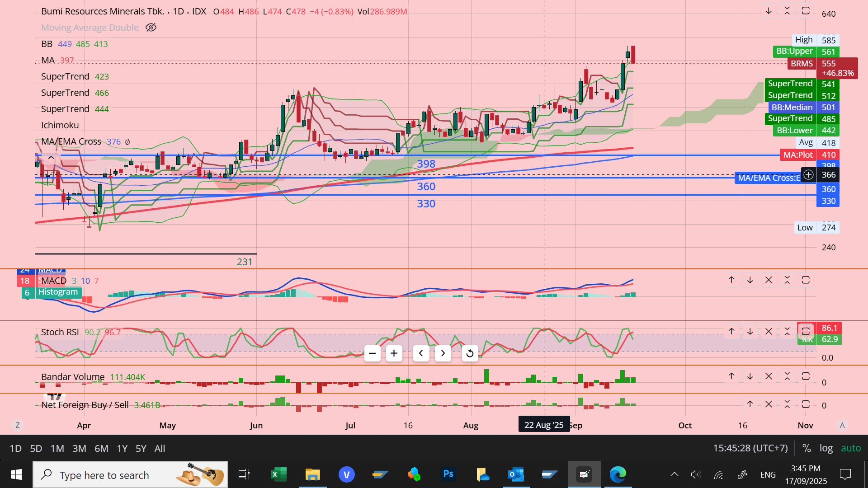
Task: Select the 1D date range
Action: (x=16, y=448)
